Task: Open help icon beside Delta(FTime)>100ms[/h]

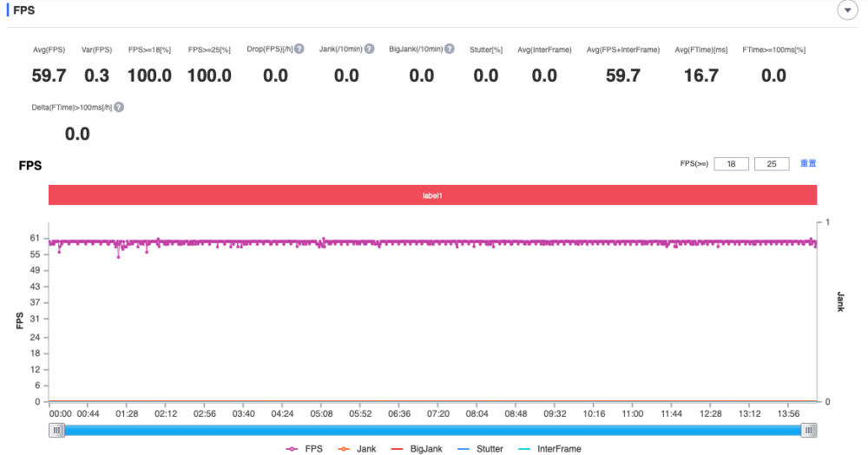Action: (x=118, y=107)
